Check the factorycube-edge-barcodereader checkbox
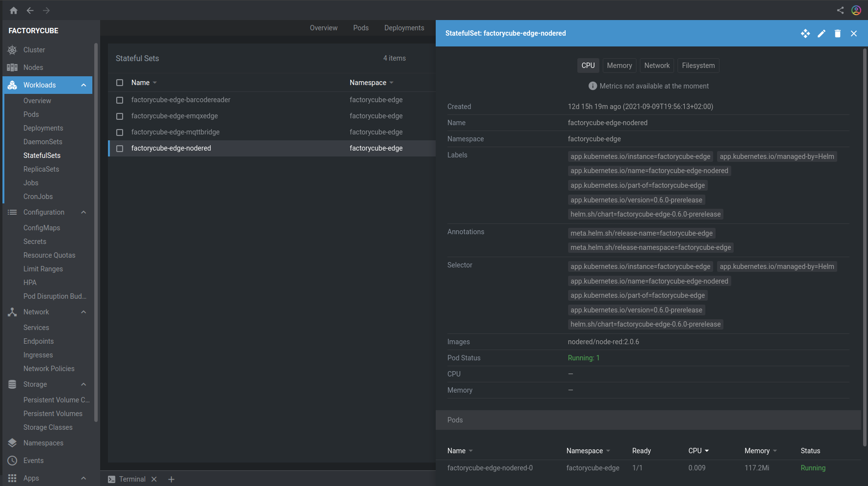The width and height of the screenshot is (868, 486). click(x=120, y=100)
